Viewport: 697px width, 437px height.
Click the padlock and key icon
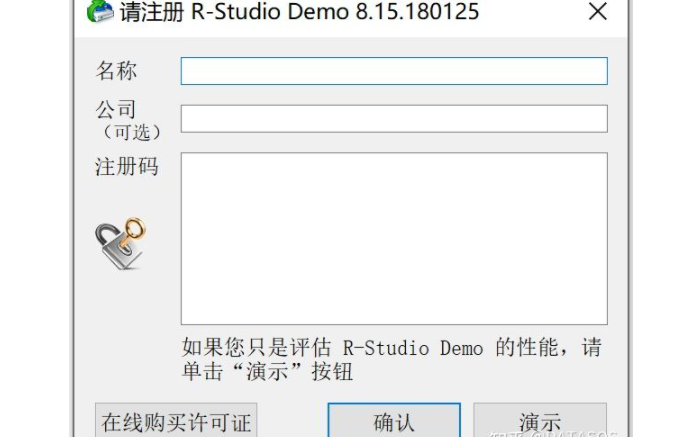click(x=120, y=243)
